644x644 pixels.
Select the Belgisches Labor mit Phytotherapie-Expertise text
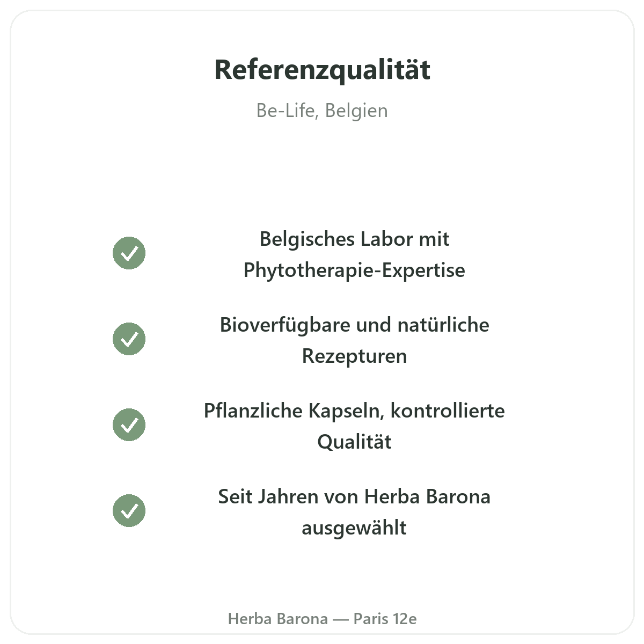pyautogui.click(x=354, y=254)
